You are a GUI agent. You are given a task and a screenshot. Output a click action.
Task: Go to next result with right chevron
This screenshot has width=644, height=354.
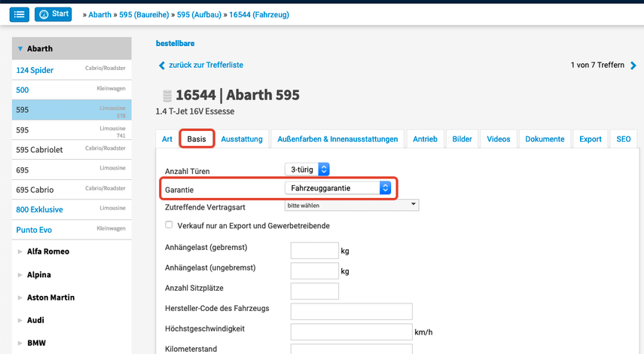(633, 66)
